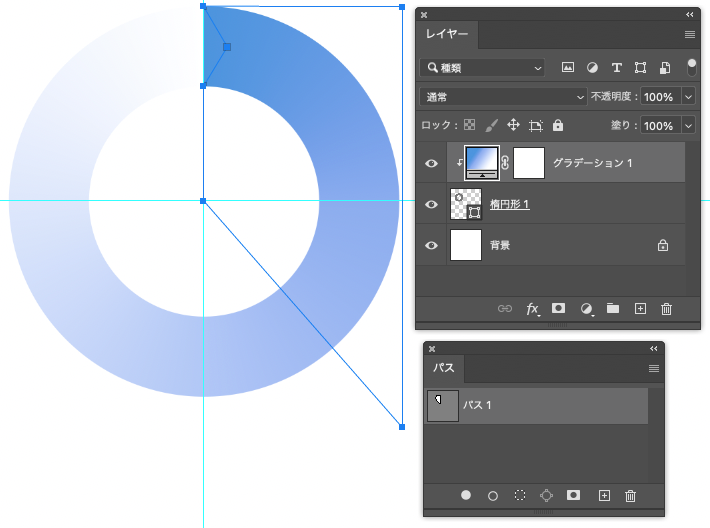Open the Layers panel options menu
The height and width of the screenshot is (528, 710).
pyautogui.click(x=690, y=34)
